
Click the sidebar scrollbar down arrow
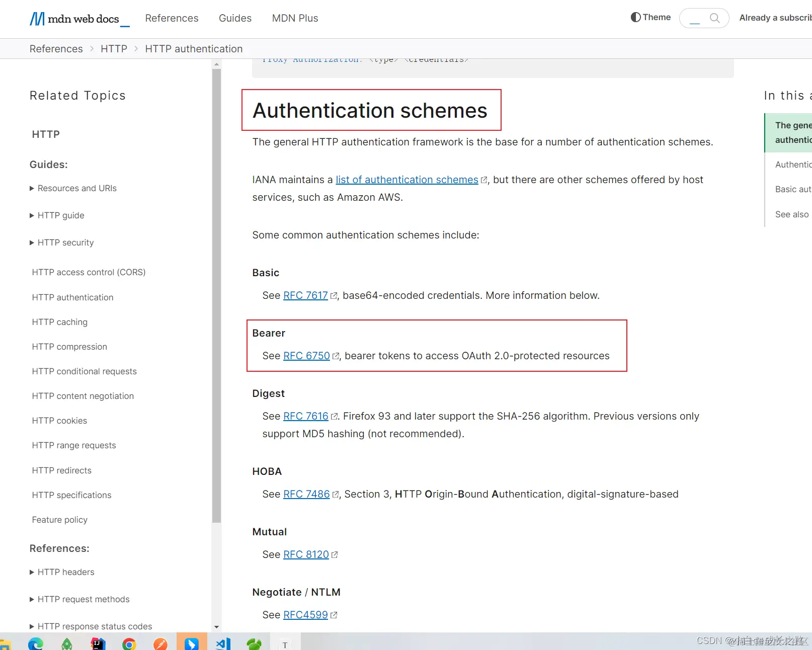point(216,627)
